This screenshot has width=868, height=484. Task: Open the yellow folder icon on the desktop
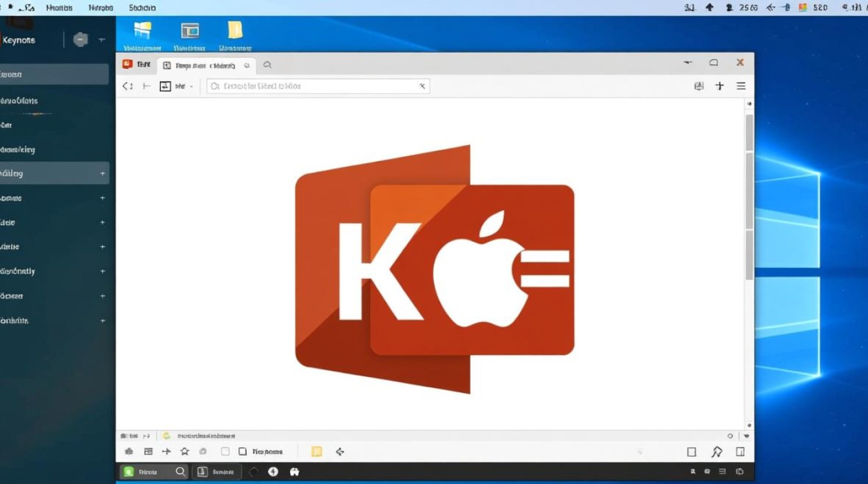tap(235, 31)
